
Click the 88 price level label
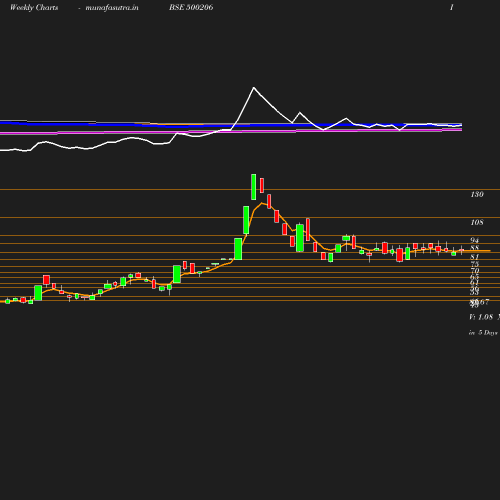coord(475,248)
